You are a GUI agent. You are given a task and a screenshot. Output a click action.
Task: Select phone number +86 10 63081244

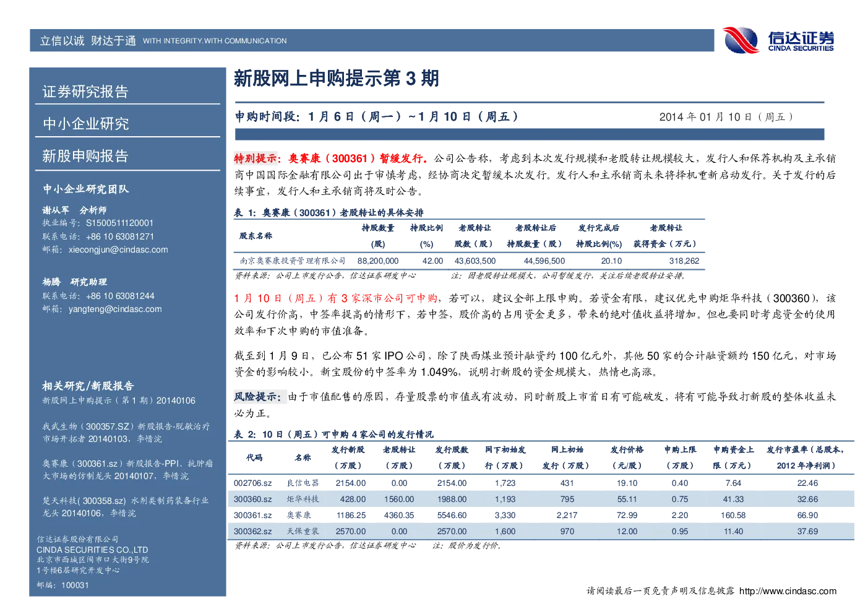point(120,296)
